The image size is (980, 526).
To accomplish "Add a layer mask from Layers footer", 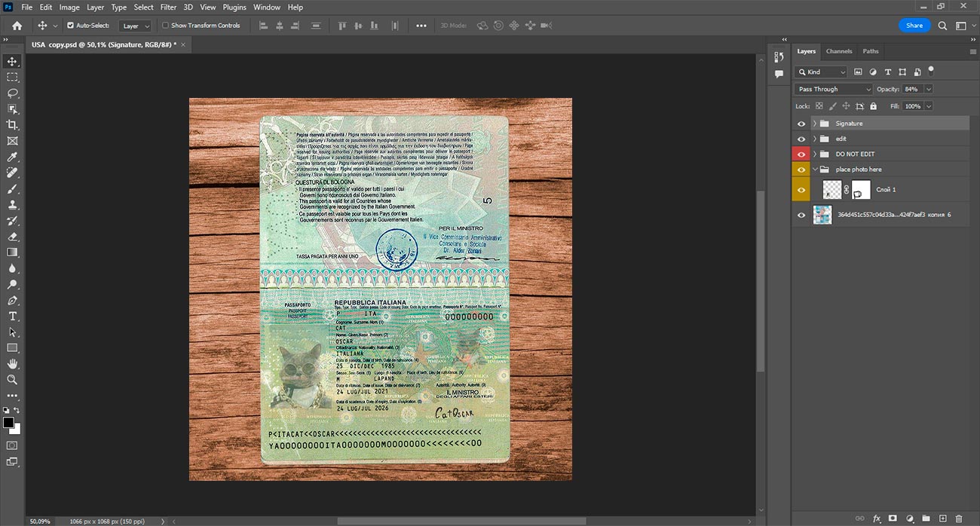I will 893,518.
